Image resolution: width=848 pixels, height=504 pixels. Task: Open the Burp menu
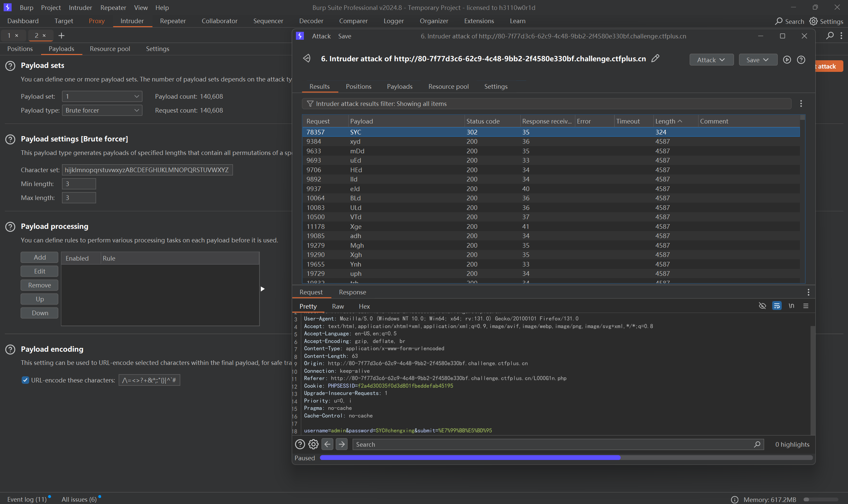(27, 8)
